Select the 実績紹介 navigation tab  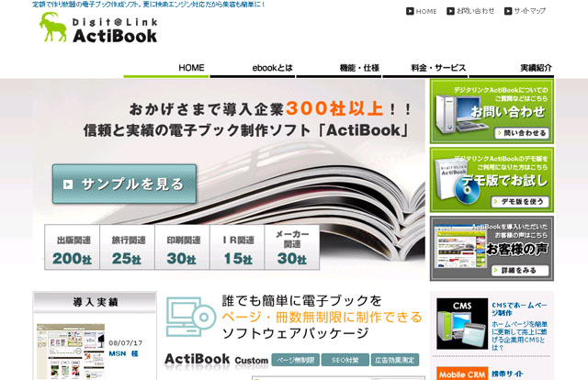(512, 69)
